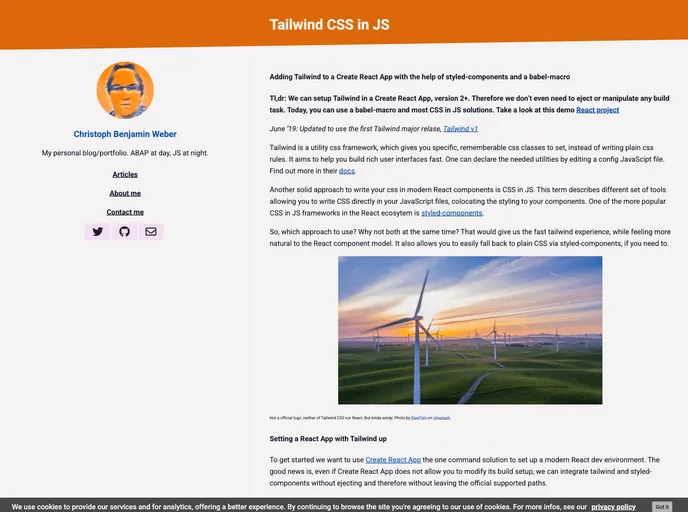688x512 pixels.
Task: Click the email envelope icon
Action: tap(151, 231)
